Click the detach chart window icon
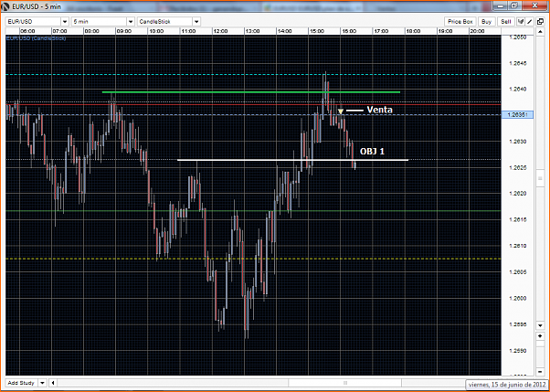This screenshot has height=392, width=550. [x=540, y=21]
